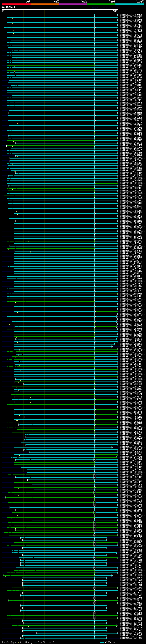
Task: Open hit UniRef100_A9U0C2
Action: (x=131, y=17)
